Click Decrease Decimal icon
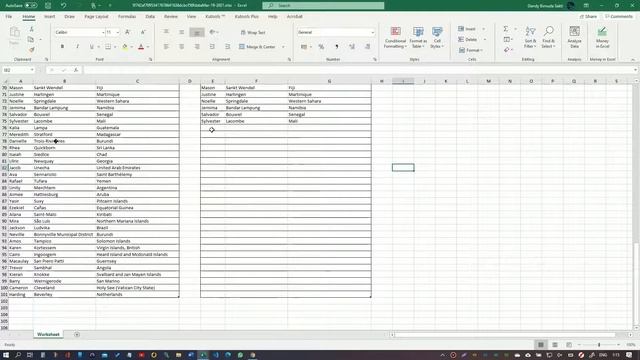Viewport: 640px width, 360px height. [x=367, y=47]
